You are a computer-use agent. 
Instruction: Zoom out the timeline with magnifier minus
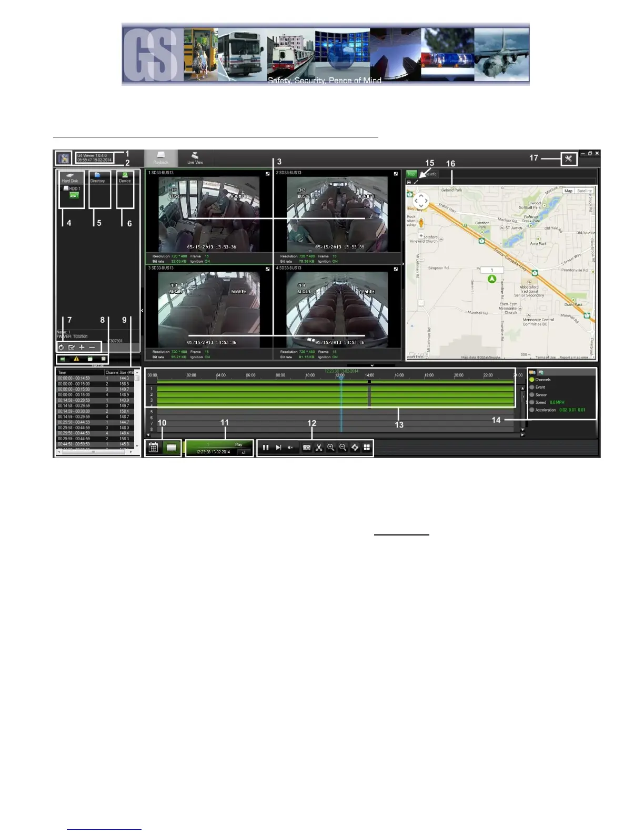click(x=343, y=448)
